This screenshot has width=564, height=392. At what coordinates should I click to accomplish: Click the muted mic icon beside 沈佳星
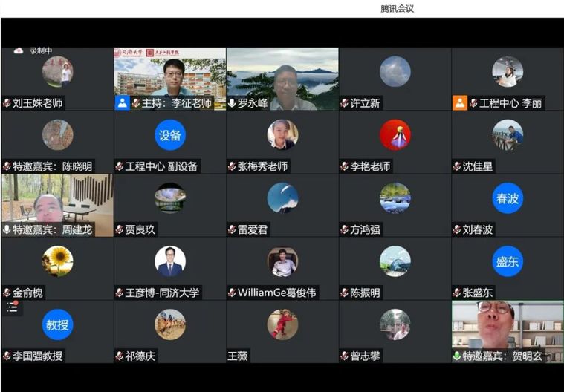click(457, 166)
